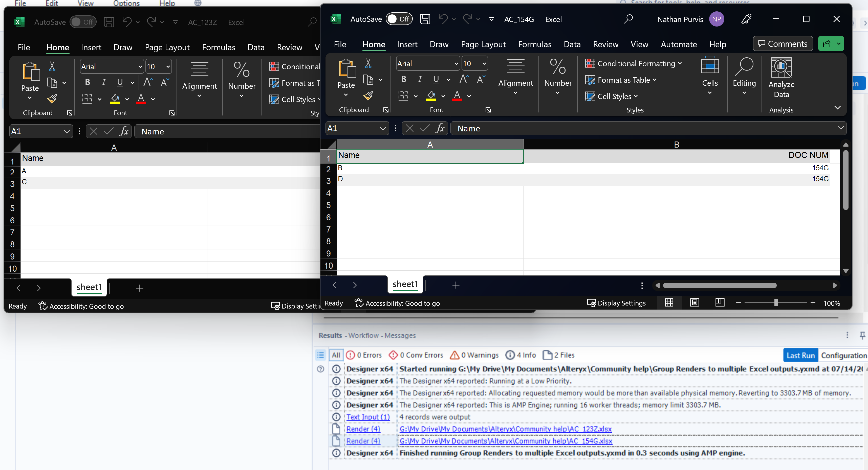Open the AC_154G.xlsx output file link
The image size is (868, 470).
[x=505, y=441]
